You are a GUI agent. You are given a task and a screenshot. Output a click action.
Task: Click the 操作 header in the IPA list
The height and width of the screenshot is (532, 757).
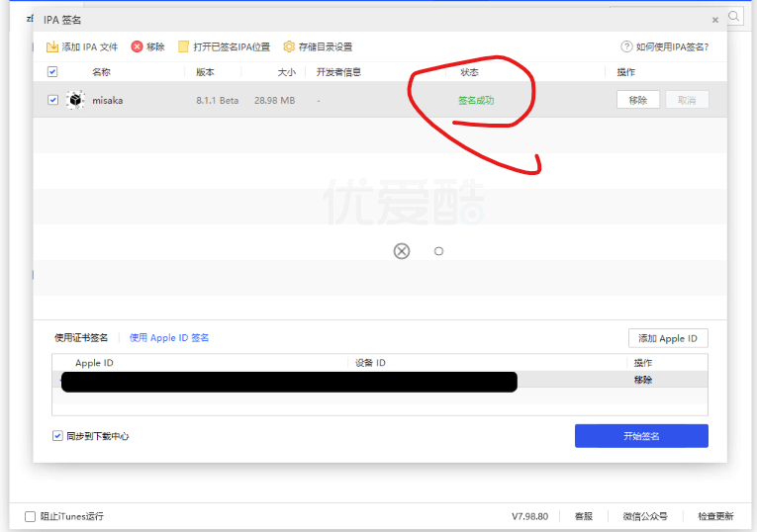tap(626, 72)
